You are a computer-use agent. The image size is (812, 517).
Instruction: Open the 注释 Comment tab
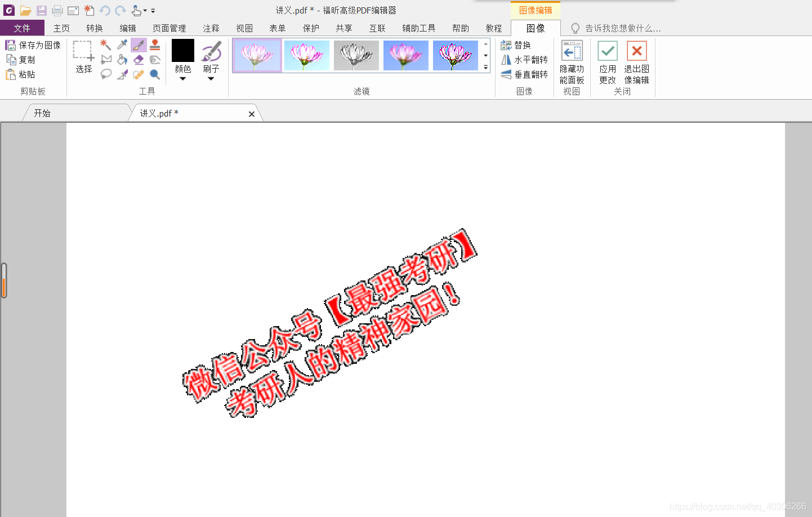[211, 28]
